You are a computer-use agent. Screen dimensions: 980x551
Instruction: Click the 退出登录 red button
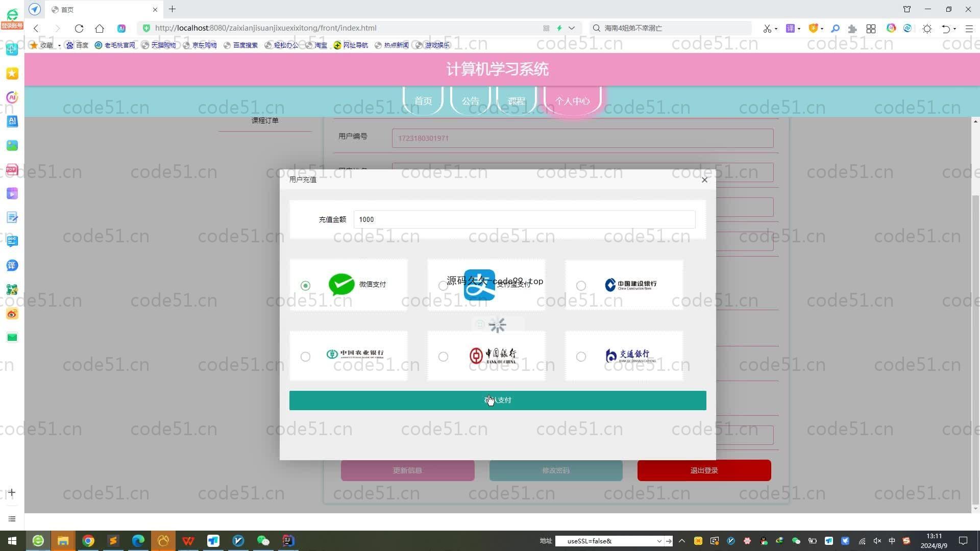point(704,470)
